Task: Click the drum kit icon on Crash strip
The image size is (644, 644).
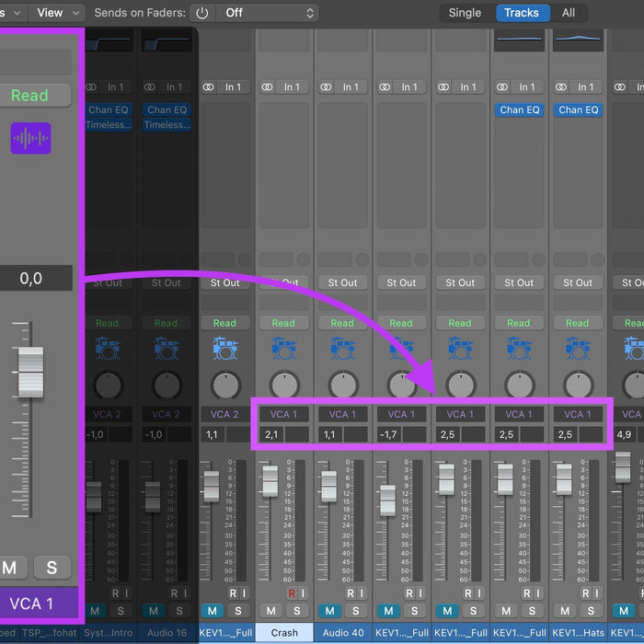Action: [283, 348]
